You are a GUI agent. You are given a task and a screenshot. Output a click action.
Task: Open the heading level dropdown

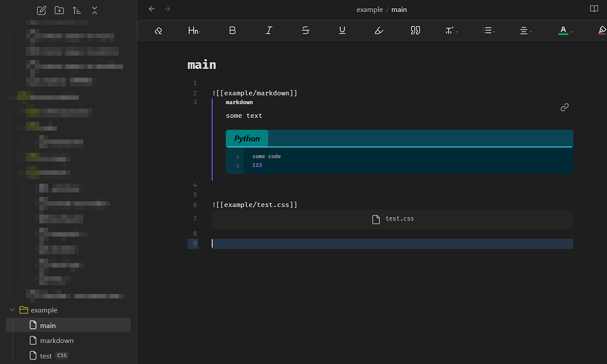tap(193, 30)
